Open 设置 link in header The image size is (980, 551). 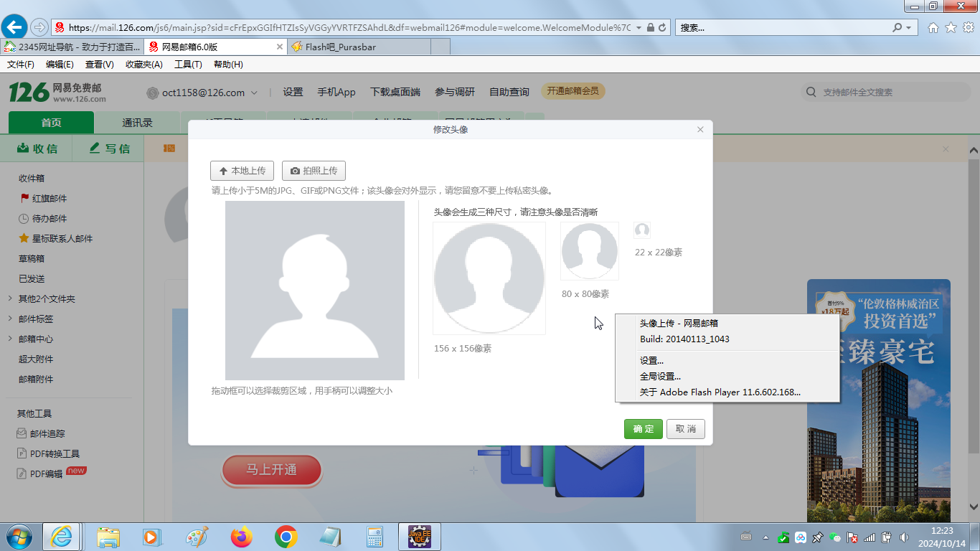[x=293, y=92]
